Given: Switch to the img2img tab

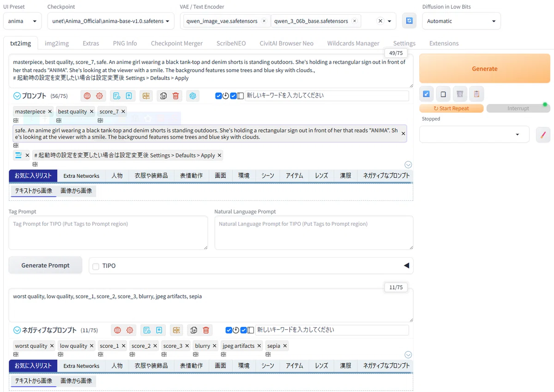Looking at the screenshot, I should click(x=57, y=43).
